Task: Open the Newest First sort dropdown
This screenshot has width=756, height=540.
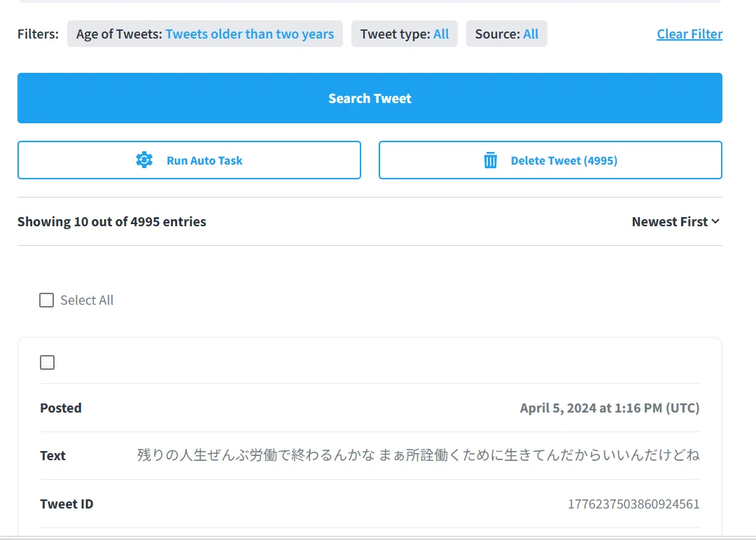Action: (x=675, y=221)
